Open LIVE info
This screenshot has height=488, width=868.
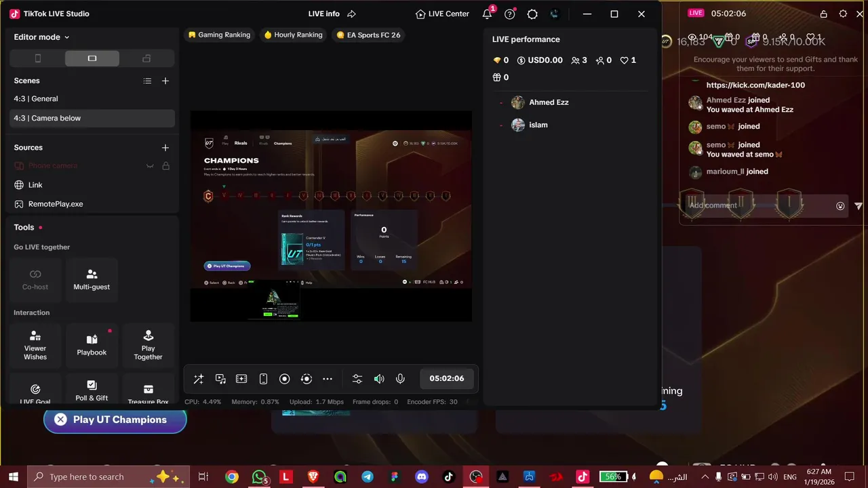tap(323, 14)
